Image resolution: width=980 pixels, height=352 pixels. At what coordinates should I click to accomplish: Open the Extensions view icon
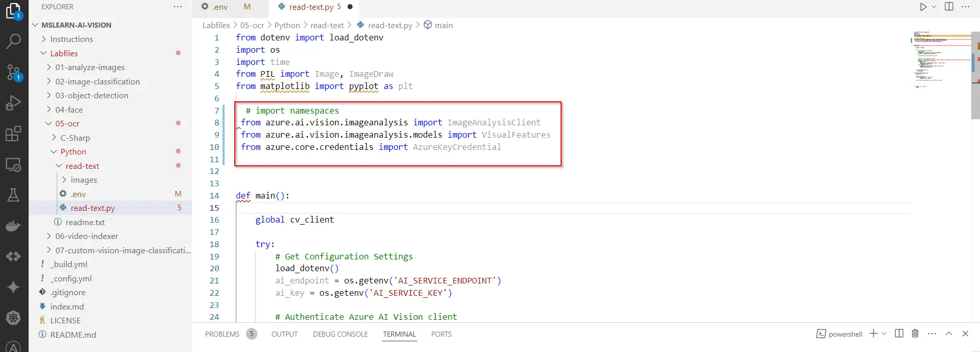point(13,134)
